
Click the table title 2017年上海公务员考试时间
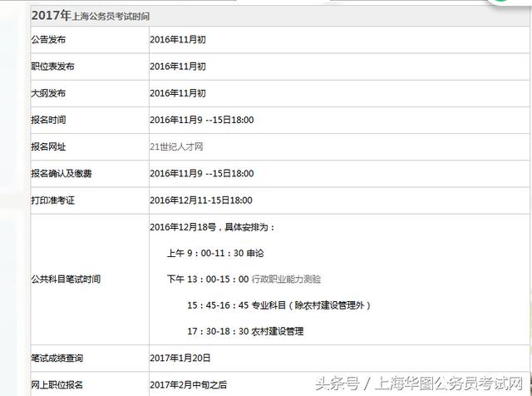pyautogui.click(x=91, y=16)
